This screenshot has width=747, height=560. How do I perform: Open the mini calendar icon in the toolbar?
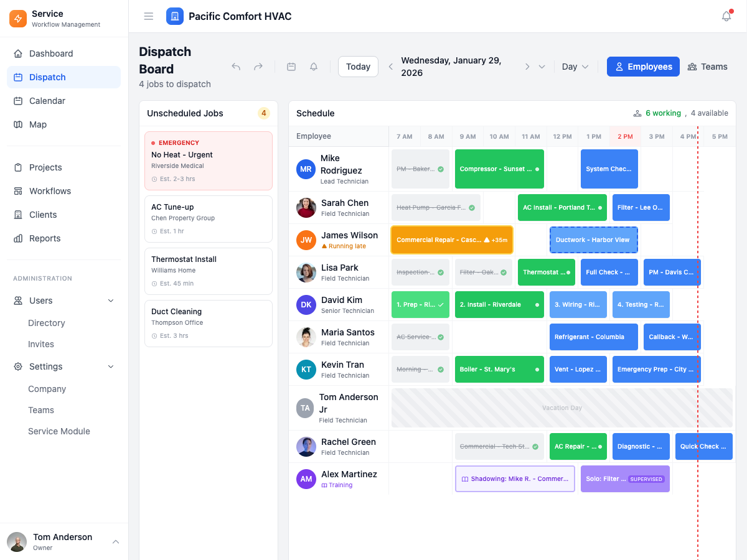291,66
